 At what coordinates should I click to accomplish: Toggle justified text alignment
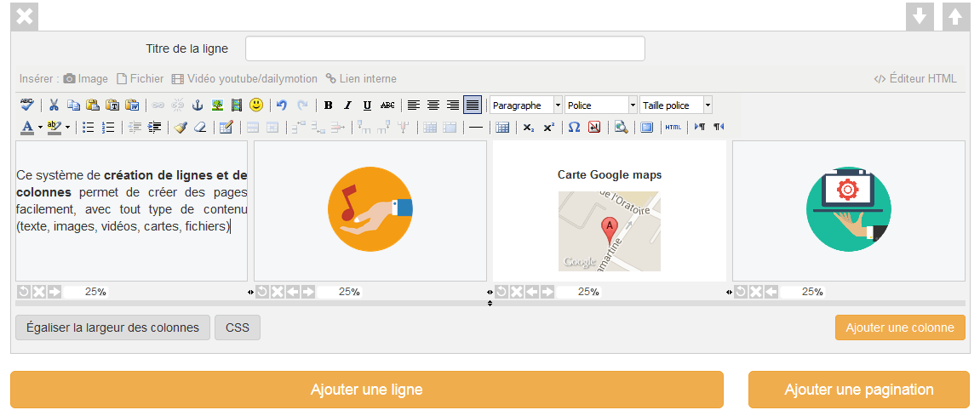pos(472,105)
